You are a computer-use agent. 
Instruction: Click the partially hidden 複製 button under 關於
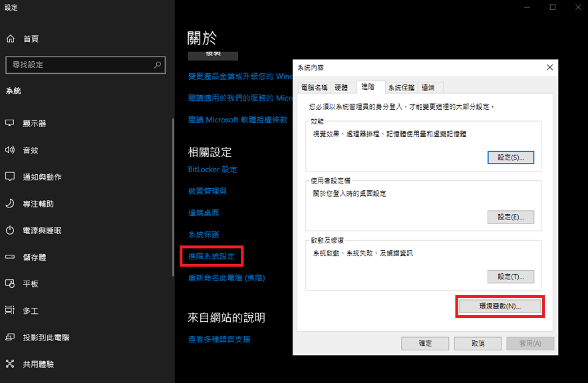pyautogui.click(x=213, y=56)
